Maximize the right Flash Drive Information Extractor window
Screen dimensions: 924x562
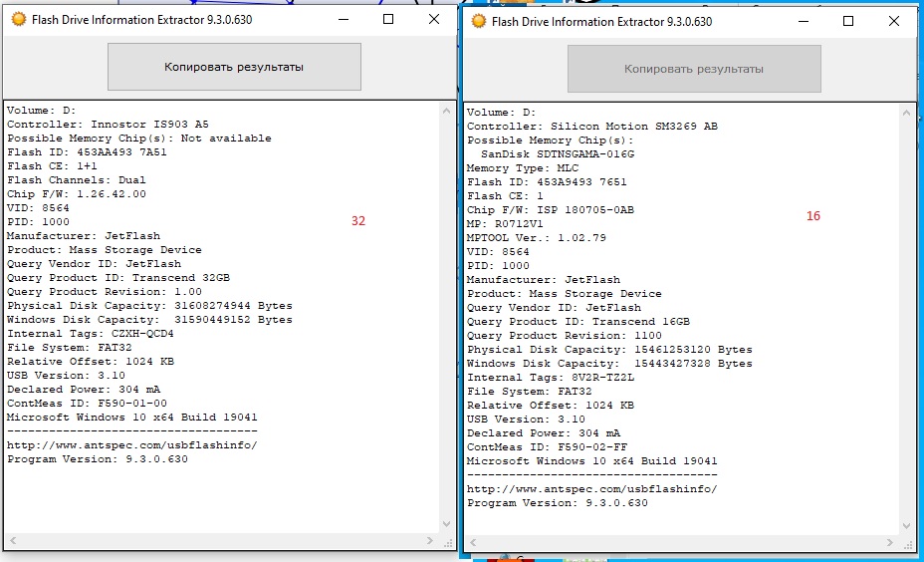(x=848, y=21)
